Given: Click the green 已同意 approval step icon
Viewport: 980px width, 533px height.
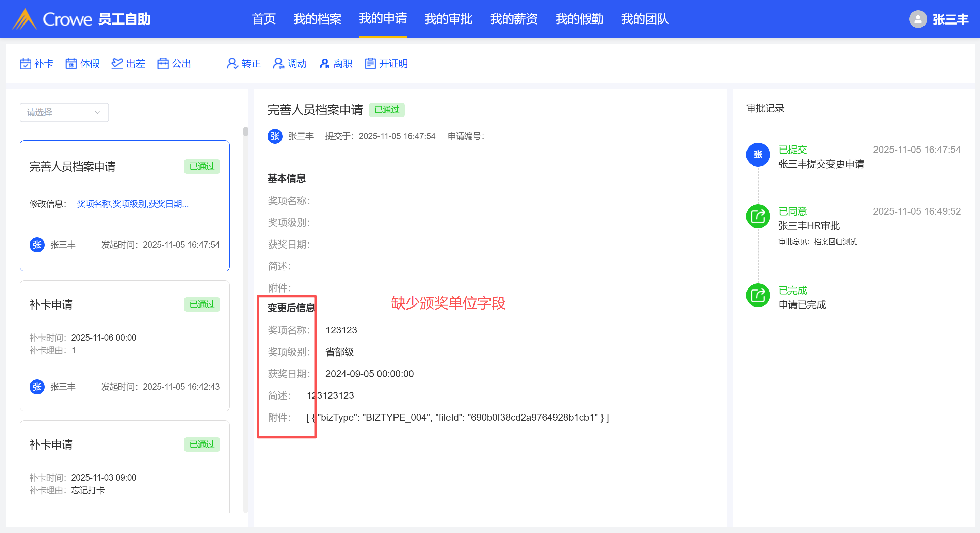Looking at the screenshot, I should click(757, 216).
